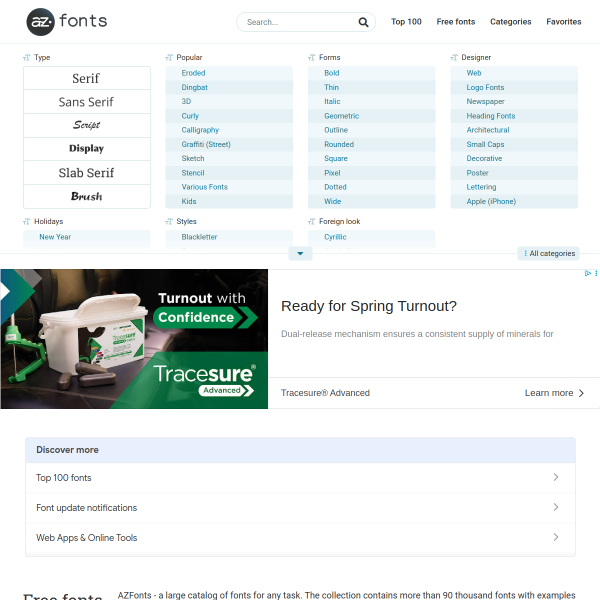
Task: Open the Calligraphy category
Action: click(229, 130)
